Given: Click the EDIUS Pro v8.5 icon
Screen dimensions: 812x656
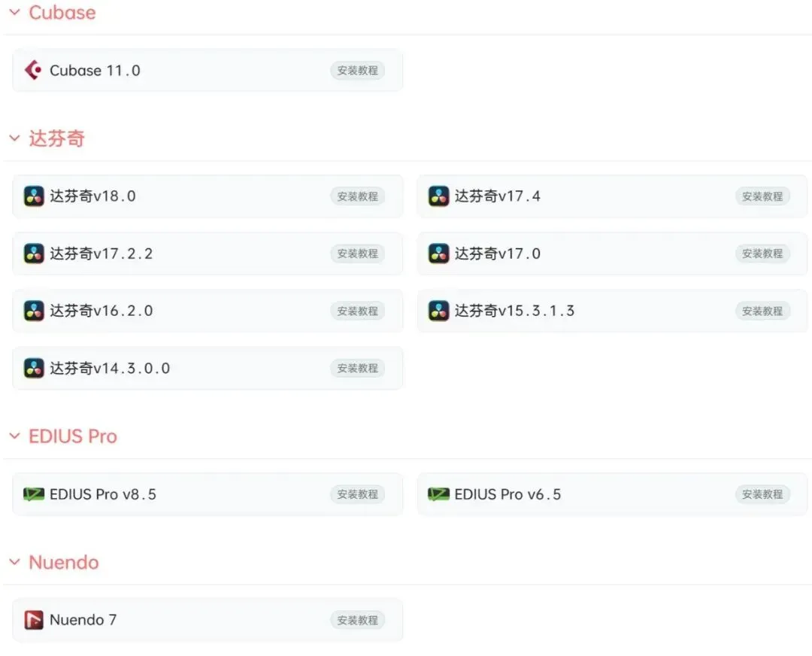Looking at the screenshot, I should pos(34,494).
